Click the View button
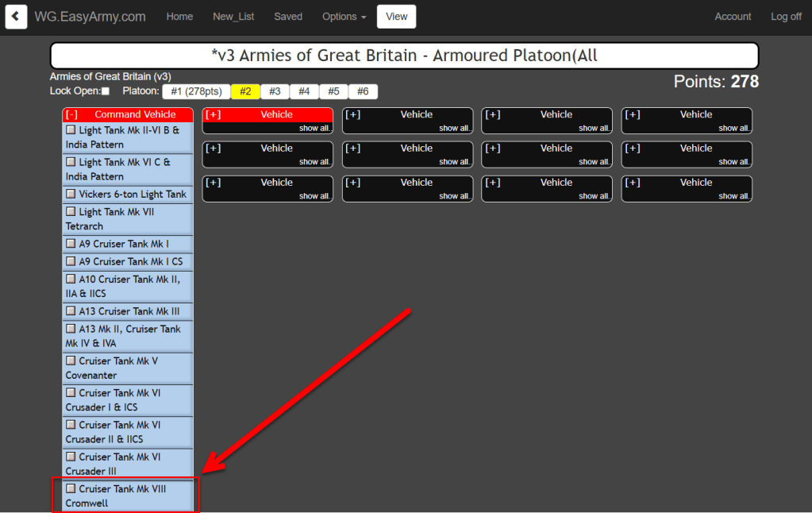Image resolution: width=812 pixels, height=513 pixels. point(396,17)
